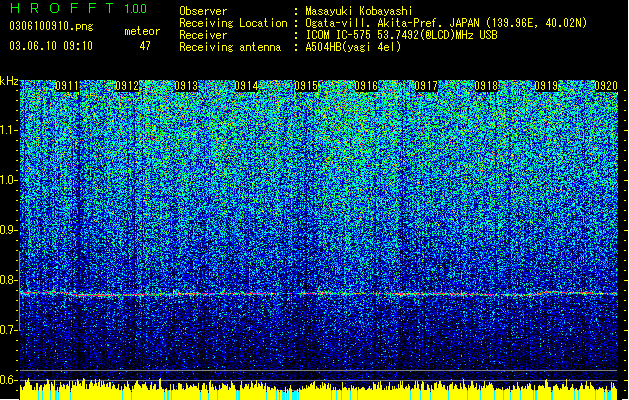Select the 0915 time label
This screenshot has height=400, width=629.
(306, 86)
